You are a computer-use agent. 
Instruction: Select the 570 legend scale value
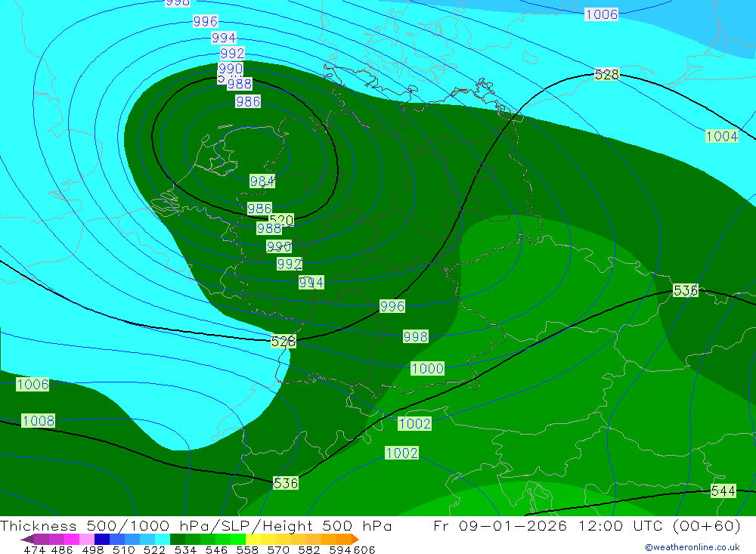coord(278,549)
